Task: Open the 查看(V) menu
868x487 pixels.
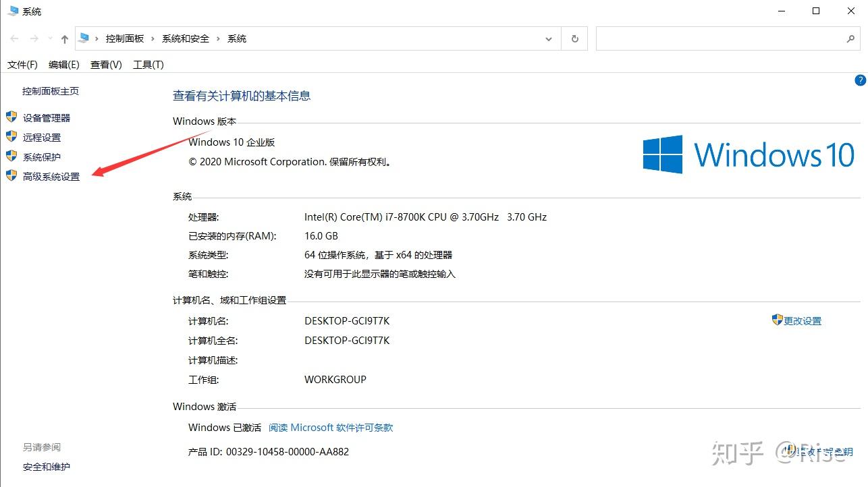Action: click(106, 65)
